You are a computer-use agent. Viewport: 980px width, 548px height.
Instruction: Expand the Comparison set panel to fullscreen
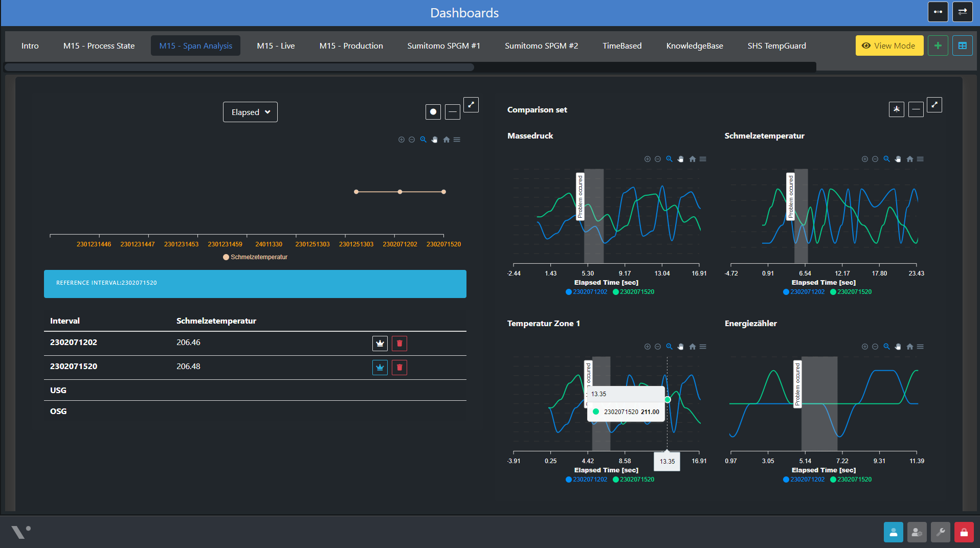coord(934,105)
